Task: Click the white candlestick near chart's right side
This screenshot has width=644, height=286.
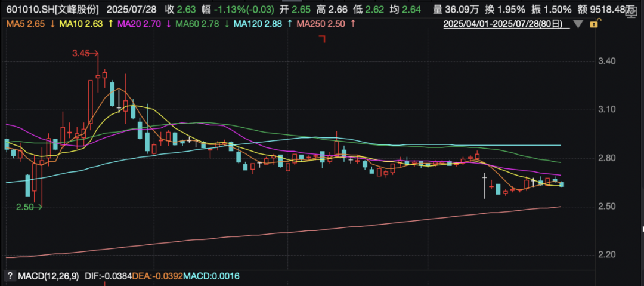Action: click(484, 185)
